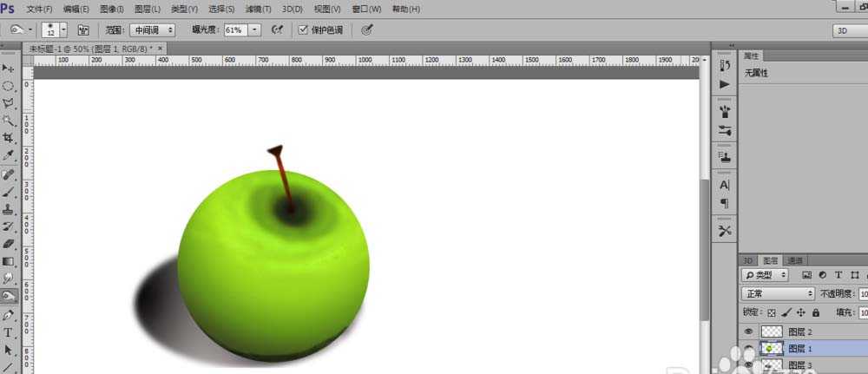Screen dimensions: 868x374
Task: Toggle lock transparent pixels for the layer
Action: 771,312
